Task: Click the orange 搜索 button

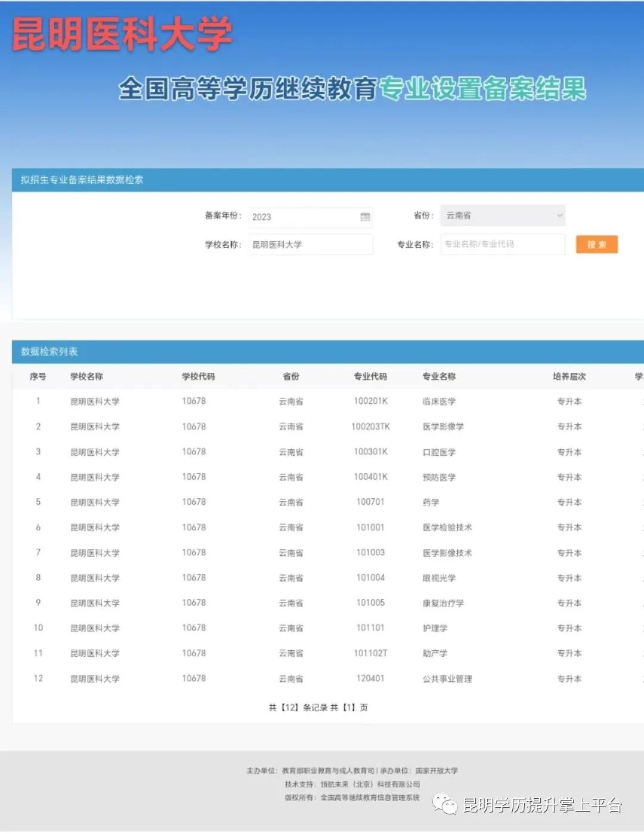Action: click(596, 244)
